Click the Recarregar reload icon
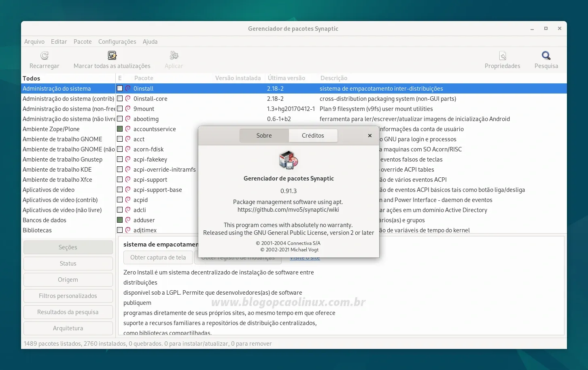Image resolution: width=588 pixels, height=370 pixels. tap(45, 55)
